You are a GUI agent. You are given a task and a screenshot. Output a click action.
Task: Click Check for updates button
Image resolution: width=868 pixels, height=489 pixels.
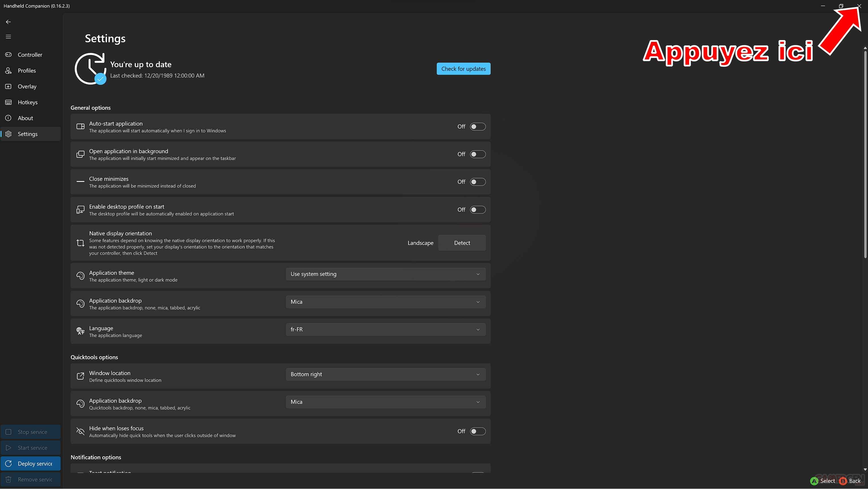pyautogui.click(x=463, y=69)
